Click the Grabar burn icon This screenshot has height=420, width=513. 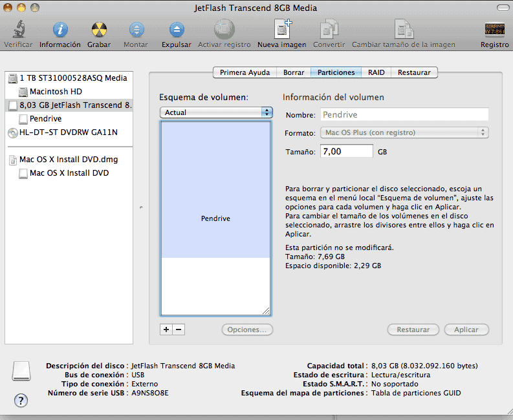pyautogui.click(x=99, y=30)
